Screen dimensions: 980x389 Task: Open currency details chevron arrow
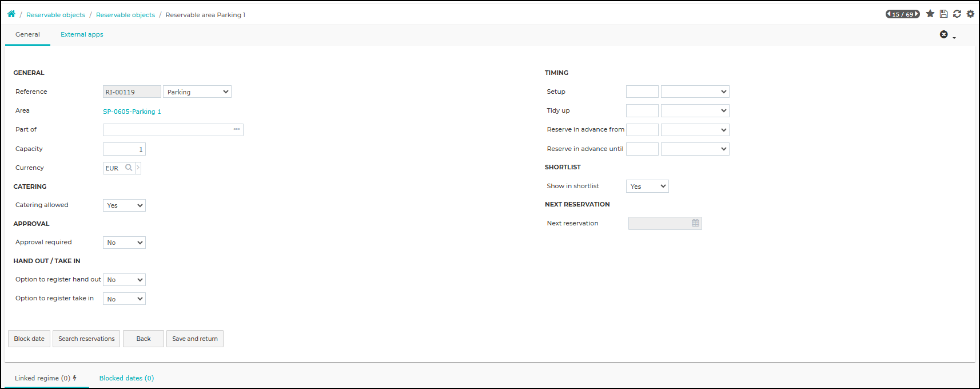coord(138,168)
